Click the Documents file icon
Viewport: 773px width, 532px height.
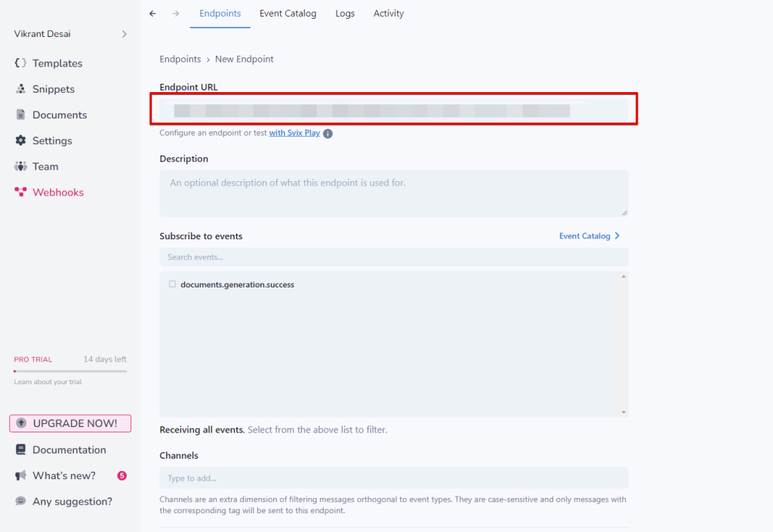tap(20, 115)
